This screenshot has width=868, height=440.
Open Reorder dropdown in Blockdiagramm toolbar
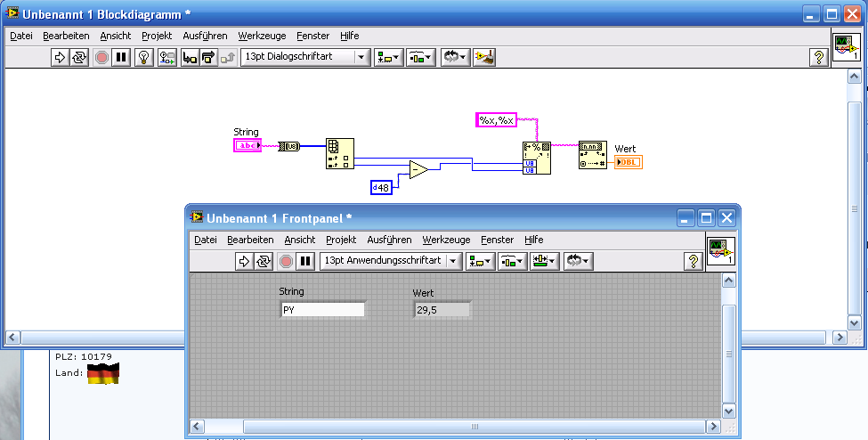click(x=456, y=57)
